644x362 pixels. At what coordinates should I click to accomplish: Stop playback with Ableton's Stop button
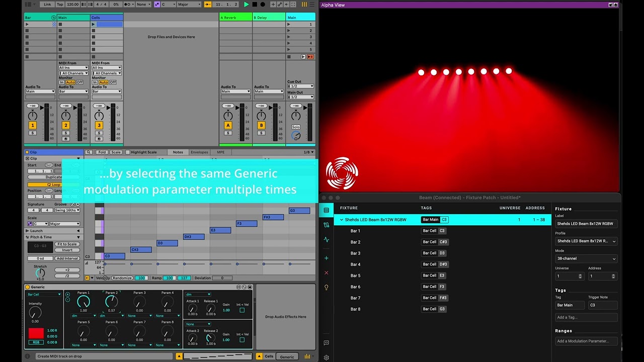255,5
